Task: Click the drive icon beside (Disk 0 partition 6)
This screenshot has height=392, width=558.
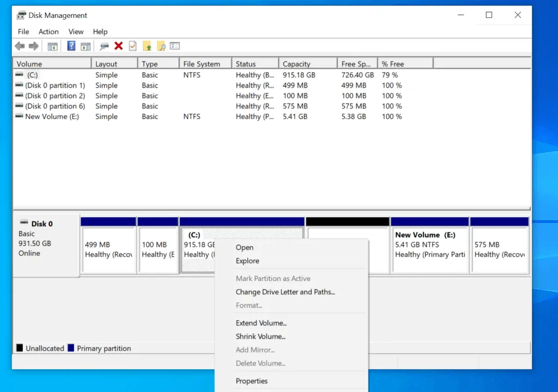Action: 19,106
